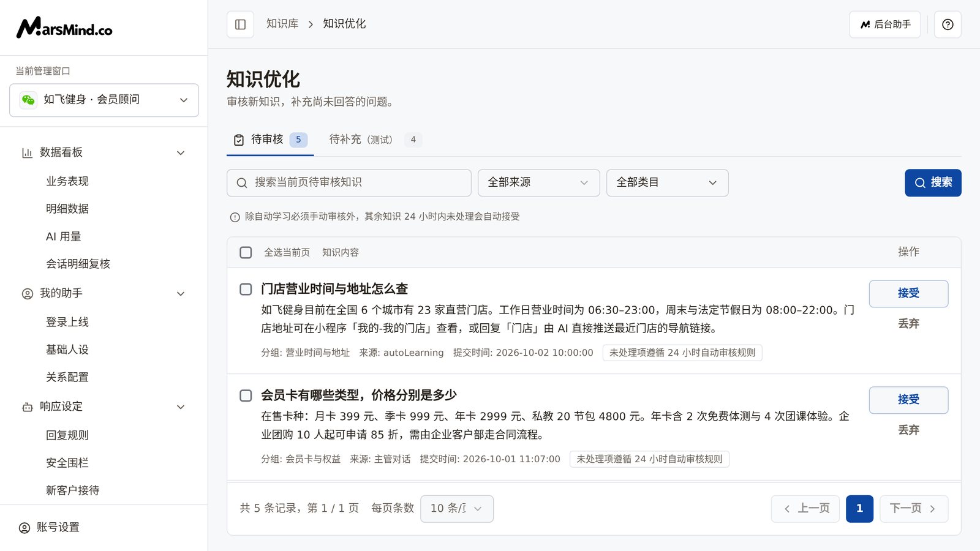Click the 账号设置 user icon
The width and height of the screenshot is (980, 551).
point(24,528)
